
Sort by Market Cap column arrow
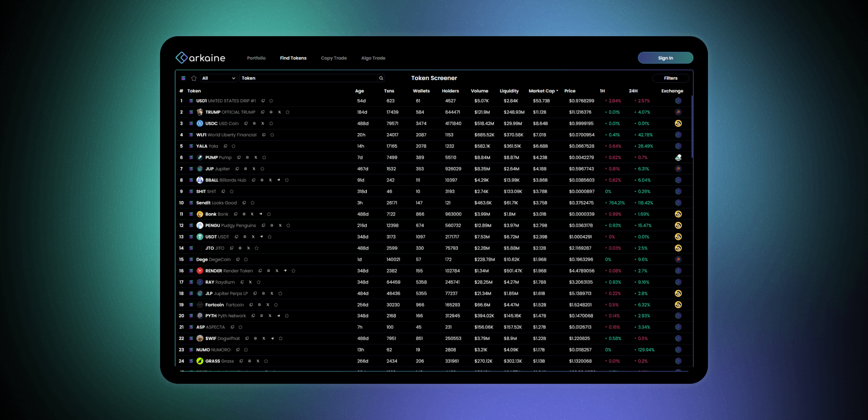(x=557, y=91)
